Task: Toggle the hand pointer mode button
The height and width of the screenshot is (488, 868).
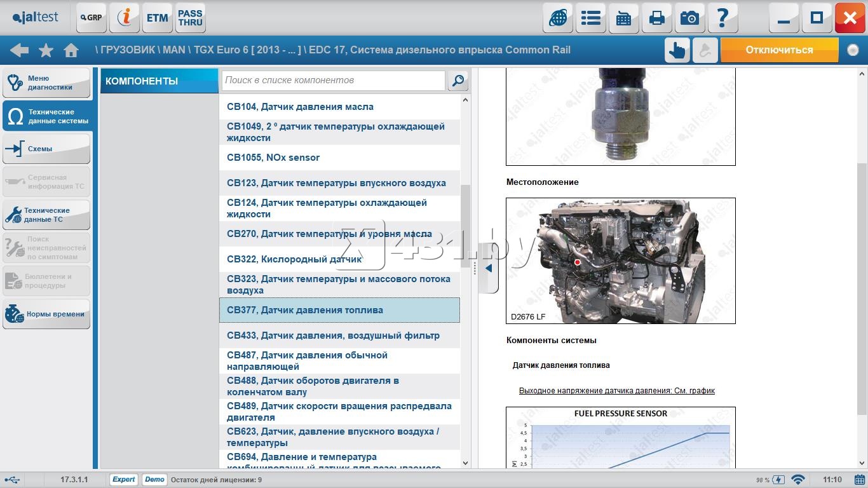Action: (x=677, y=50)
